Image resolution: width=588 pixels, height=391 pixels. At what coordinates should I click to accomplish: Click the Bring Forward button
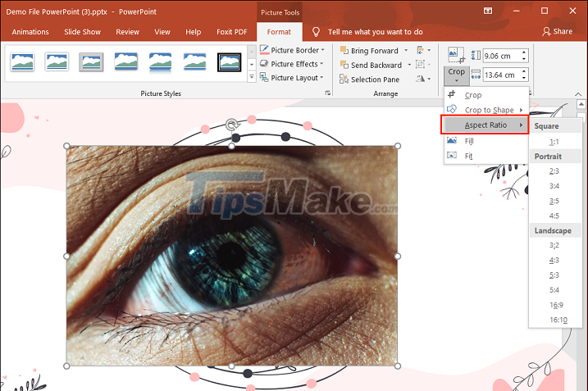[x=369, y=51]
